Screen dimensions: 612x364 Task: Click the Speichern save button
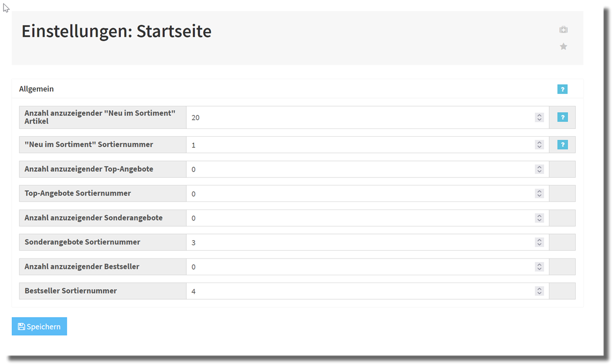click(39, 327)
